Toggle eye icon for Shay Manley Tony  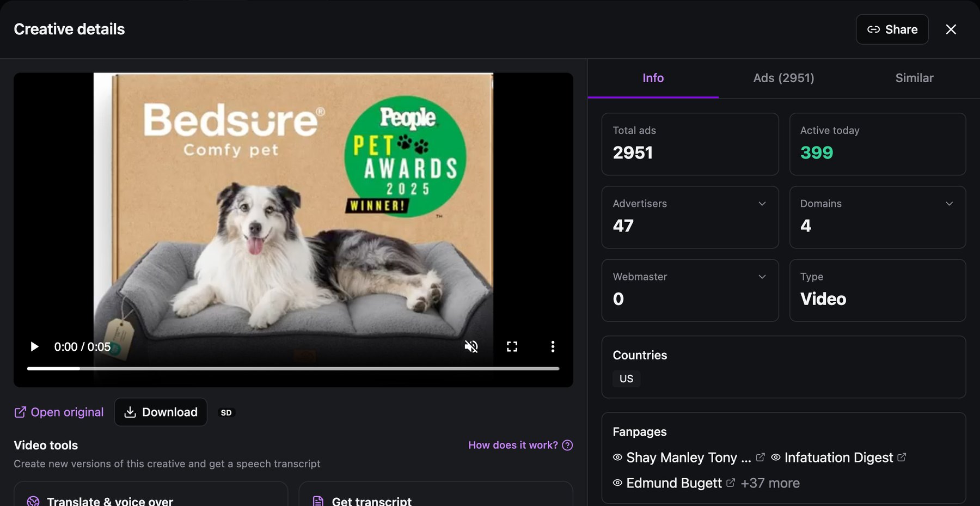(617, 458)
